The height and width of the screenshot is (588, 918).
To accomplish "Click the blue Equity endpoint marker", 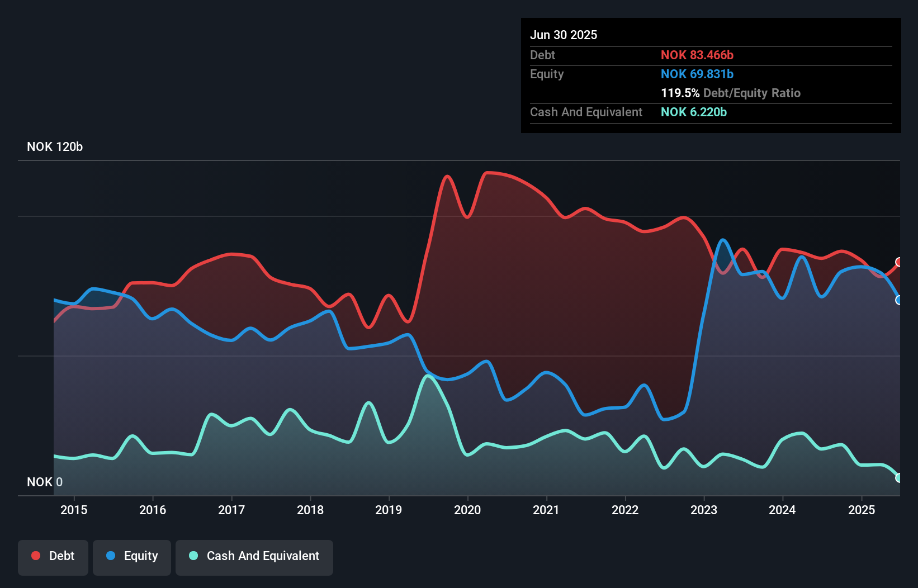I will click(x=899, y=300).
